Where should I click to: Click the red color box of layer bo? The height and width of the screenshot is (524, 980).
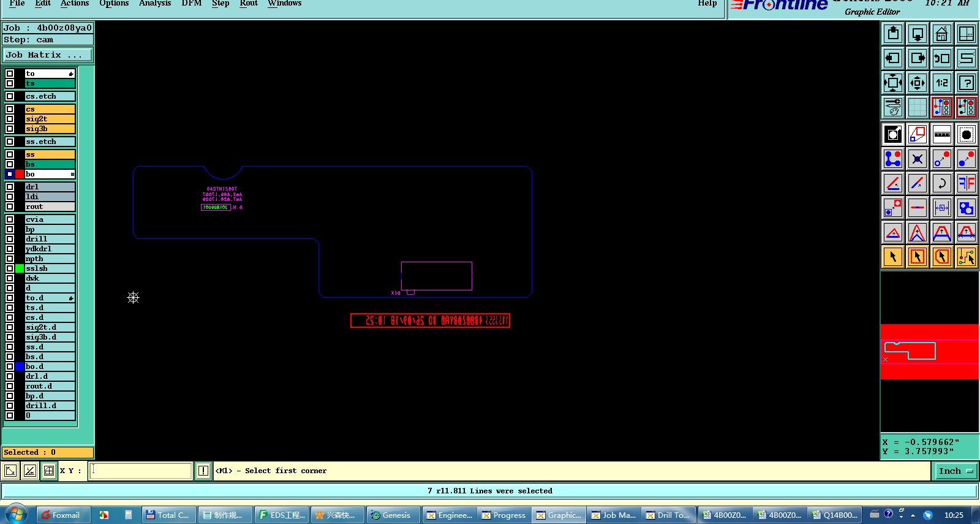20,174
